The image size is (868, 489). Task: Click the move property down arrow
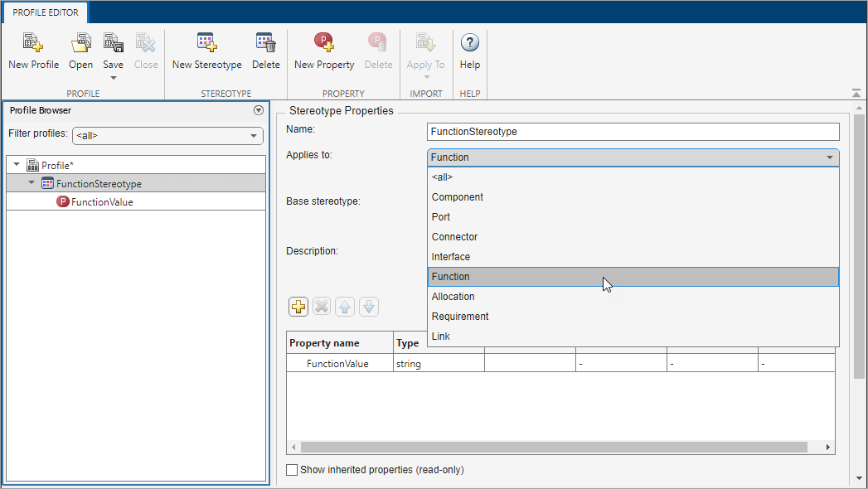(x=368, y=306)
